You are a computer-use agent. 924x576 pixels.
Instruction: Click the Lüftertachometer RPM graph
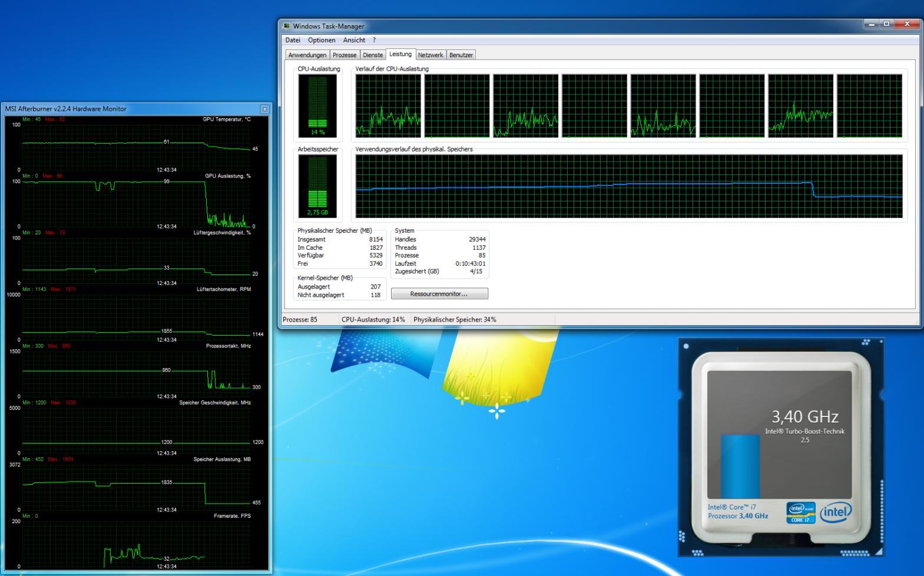tap(137, 316)
